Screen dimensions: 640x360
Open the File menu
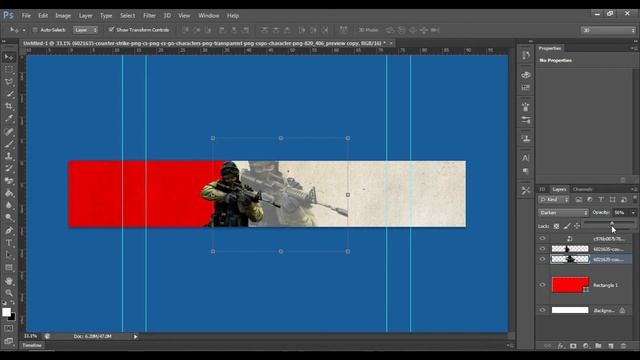tap(26, 16)
